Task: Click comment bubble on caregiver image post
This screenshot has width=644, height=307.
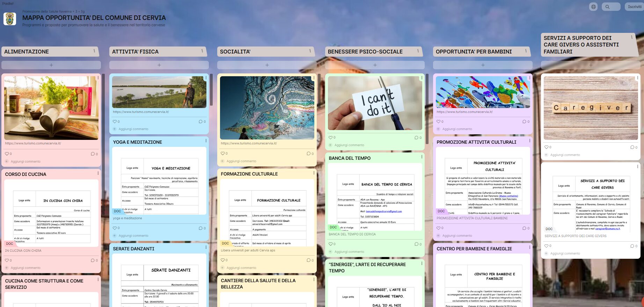Action: 632,147
